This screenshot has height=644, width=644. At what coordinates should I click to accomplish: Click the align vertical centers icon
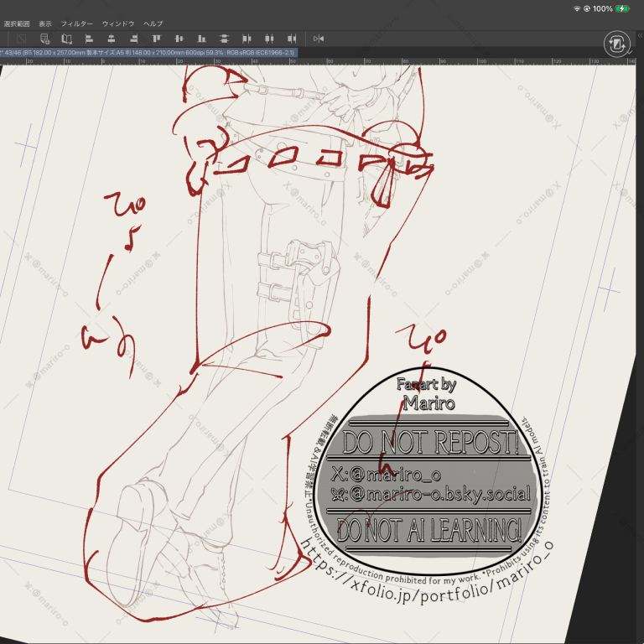point(179,39)
